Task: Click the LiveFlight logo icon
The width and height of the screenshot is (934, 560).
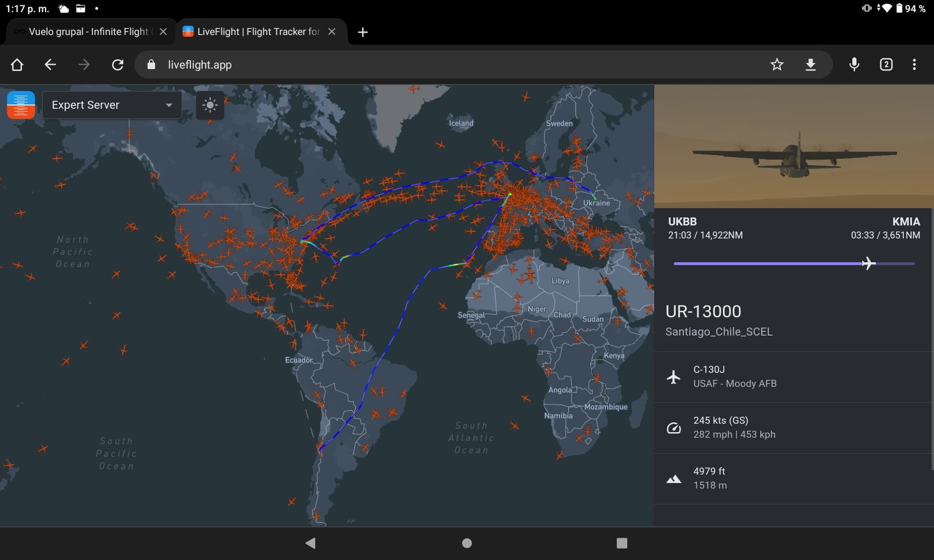Action: (21, 105)
